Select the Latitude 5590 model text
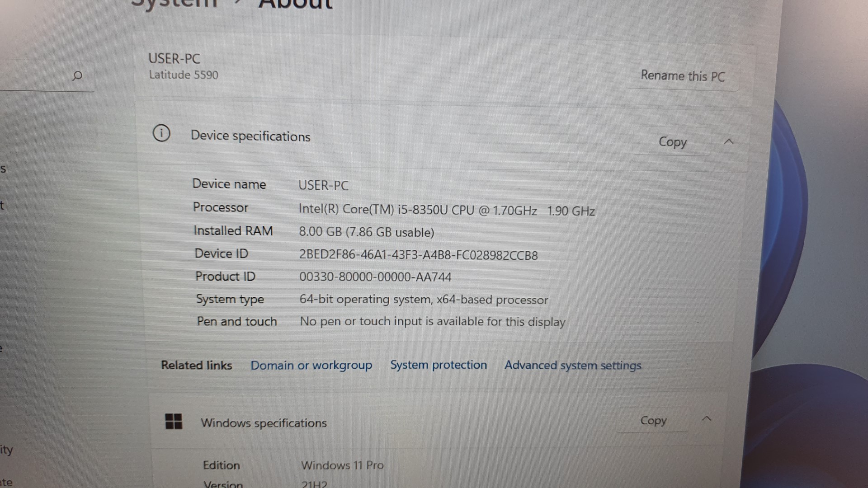The image size is (868, 488). [184, 75]
